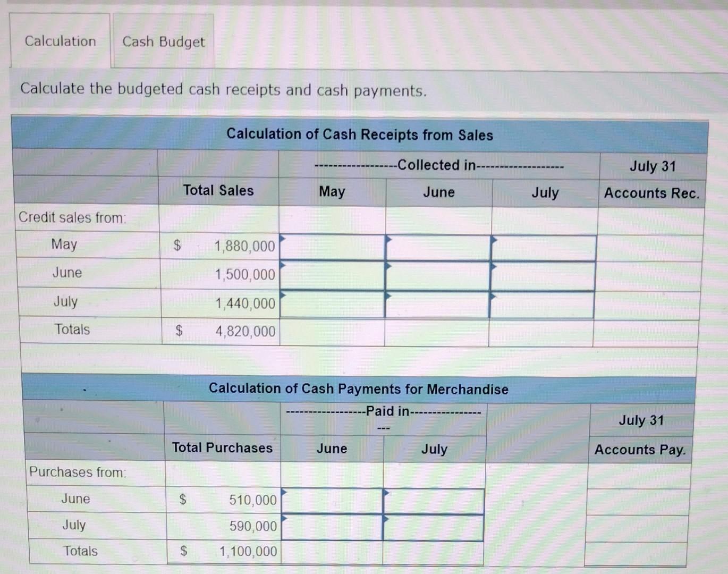Screen dimensions: 728x574
Task: Click the Total Sales column header
Action: [x=218, y=190]
